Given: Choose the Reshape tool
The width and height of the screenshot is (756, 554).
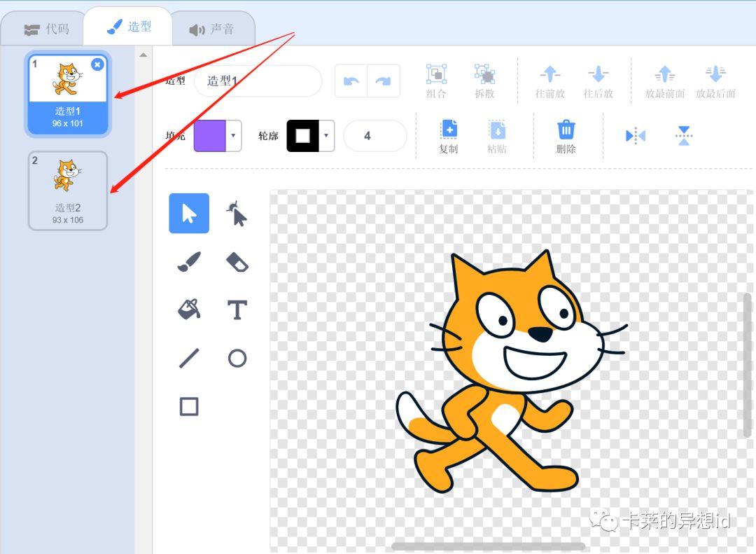Looking at the screenshot, I should (x=237, y=214).
